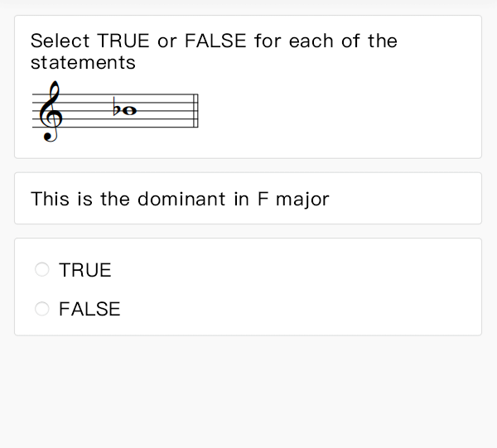The height and width of the screenshot is (448, 497).
Task: Click the word "statements" in the instructions
Action: (x=83, y=62)
